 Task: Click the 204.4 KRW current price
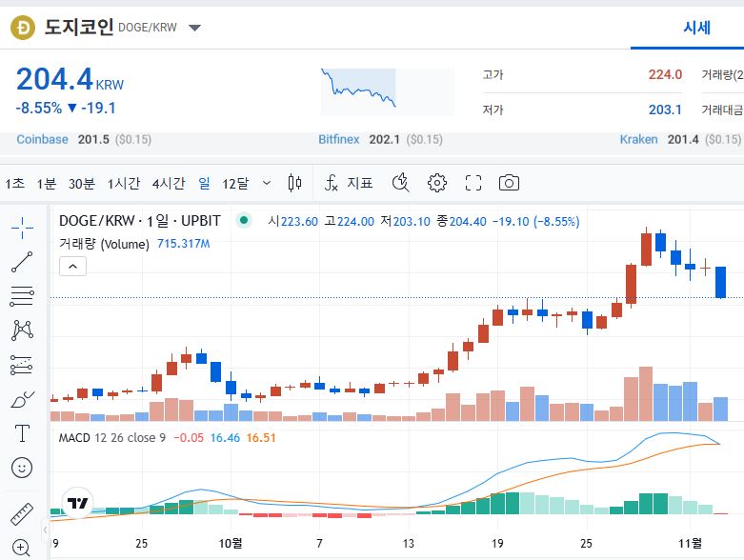coord(70,79)
